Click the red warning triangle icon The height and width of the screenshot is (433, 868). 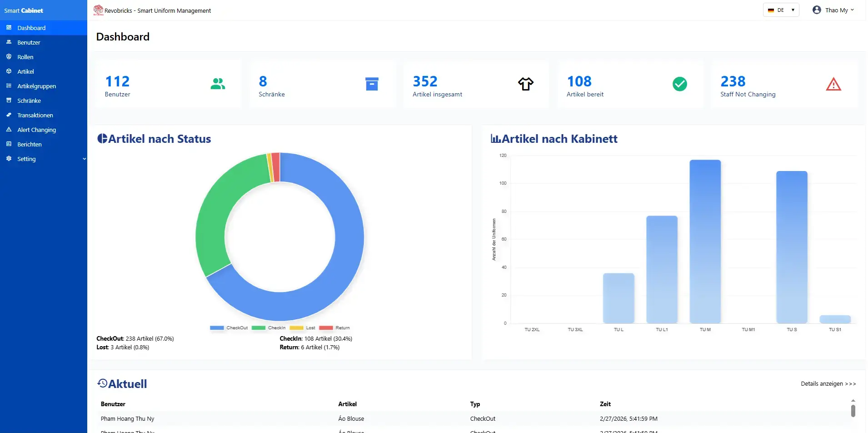833,85
